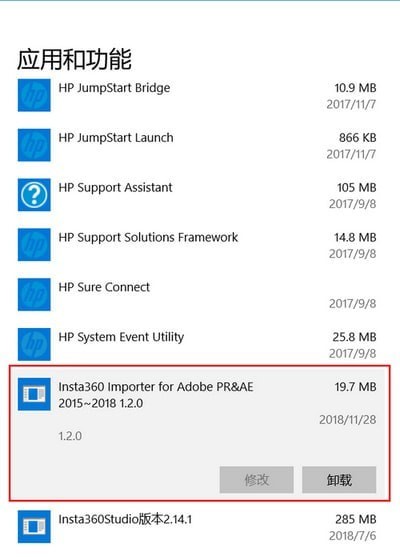
Task: Select the HP Sure Connect list entry
Action: coord(197,294)
